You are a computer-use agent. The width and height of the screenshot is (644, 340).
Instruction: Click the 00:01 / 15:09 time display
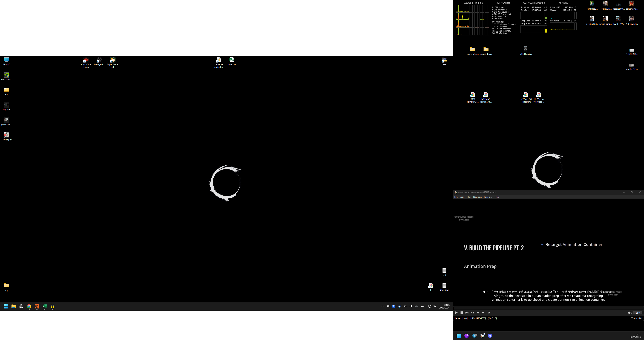636,318
